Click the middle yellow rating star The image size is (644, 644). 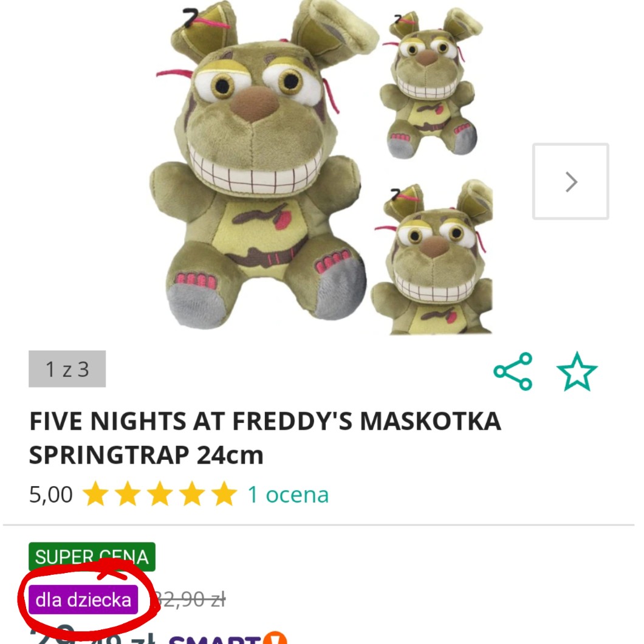[x=160, y=495]
